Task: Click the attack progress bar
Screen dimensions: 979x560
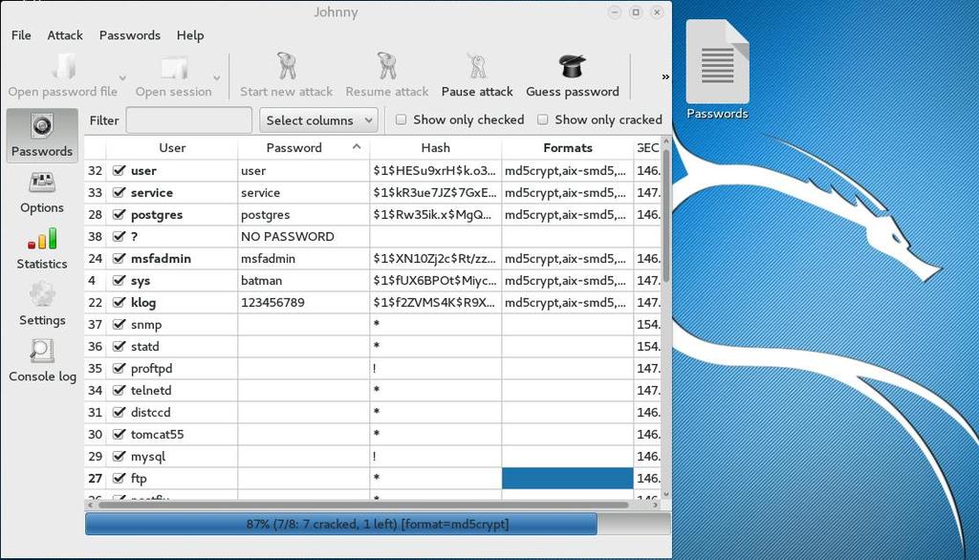Action: coord(378,524)
